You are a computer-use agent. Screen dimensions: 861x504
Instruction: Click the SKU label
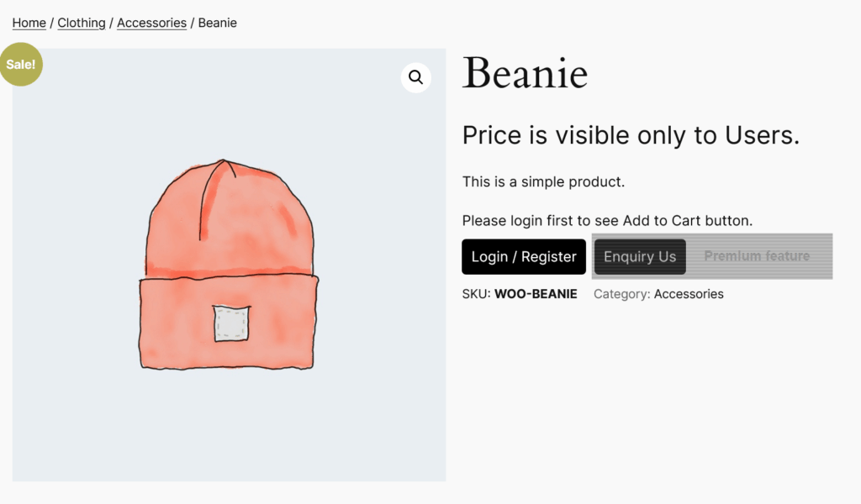click(476, 294)
